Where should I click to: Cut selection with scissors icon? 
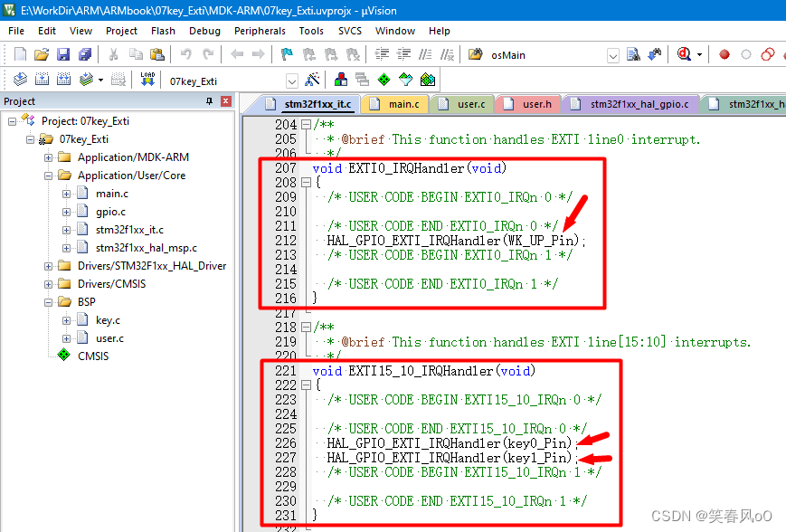(x=114, y=54)
